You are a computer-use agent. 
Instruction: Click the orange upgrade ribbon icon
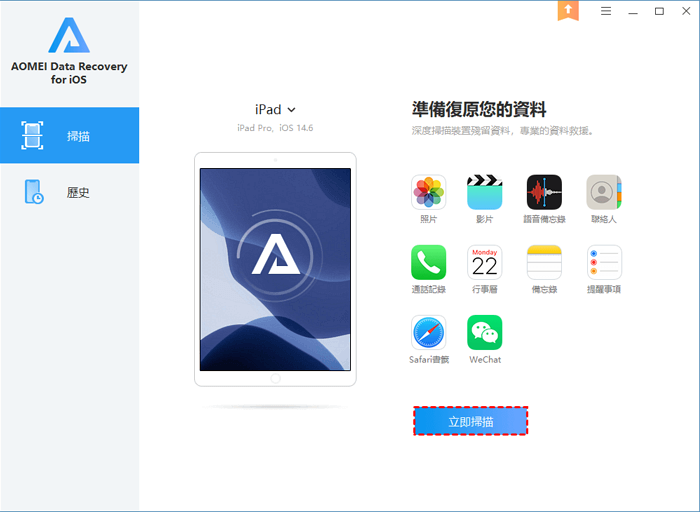point(568,11)
